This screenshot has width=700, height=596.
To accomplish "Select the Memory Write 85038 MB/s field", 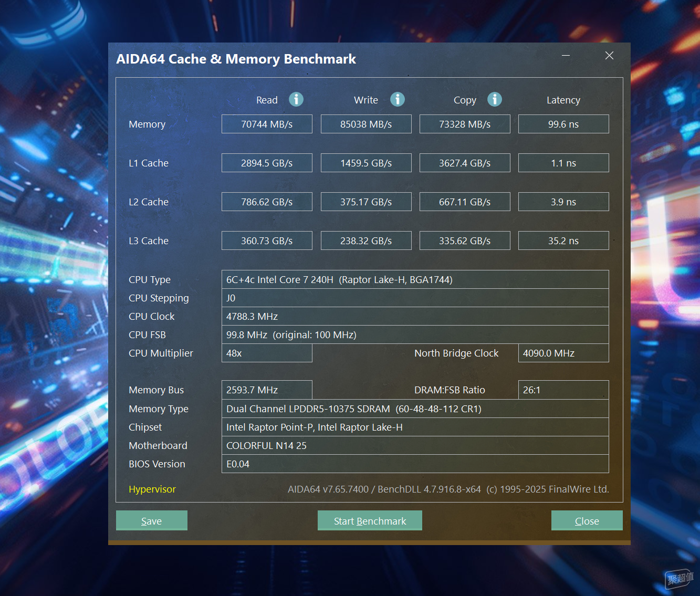I will click(366, 124).
